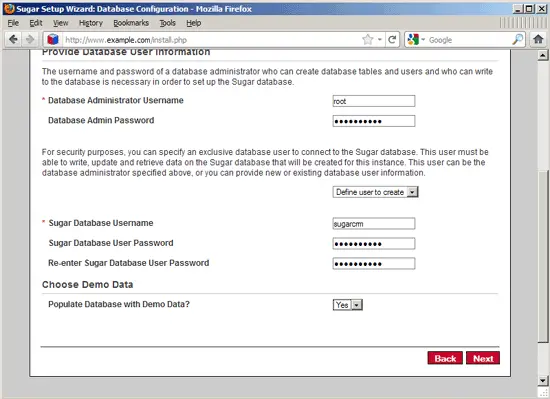Screen dimensions: 550x399
Task: Click the Populate Database with Demo Data label
Action: point(119,304)
